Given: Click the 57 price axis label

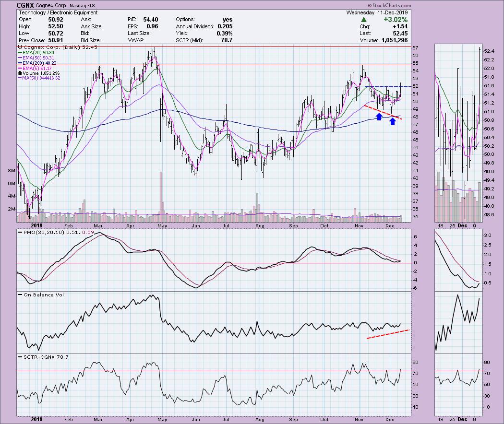Looking at the screenshot, I should [x=415, y=47].
